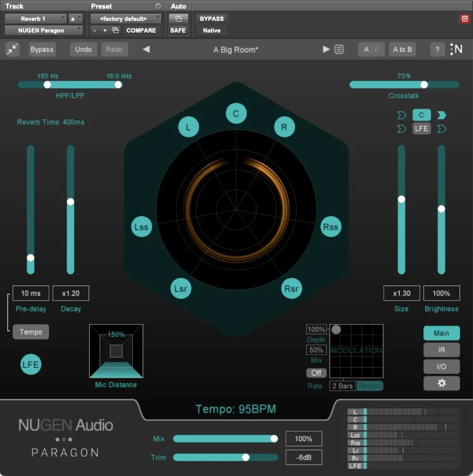Open the help question mark

point(437,49)
